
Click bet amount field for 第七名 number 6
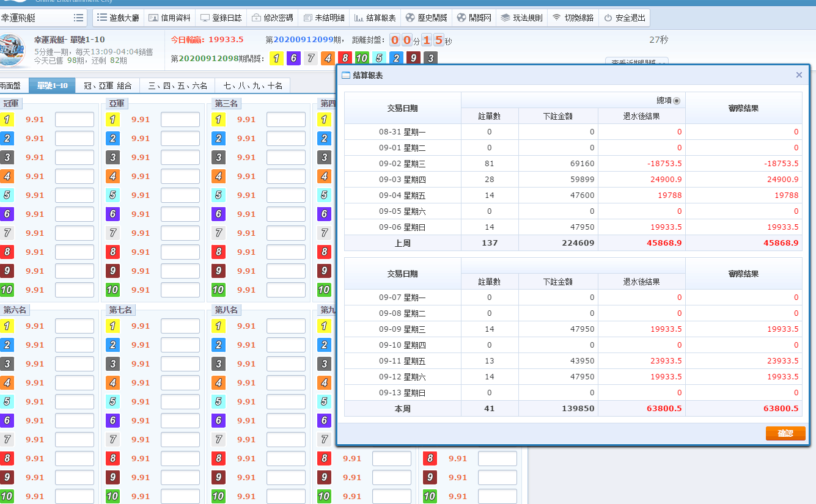click(180, 421)
